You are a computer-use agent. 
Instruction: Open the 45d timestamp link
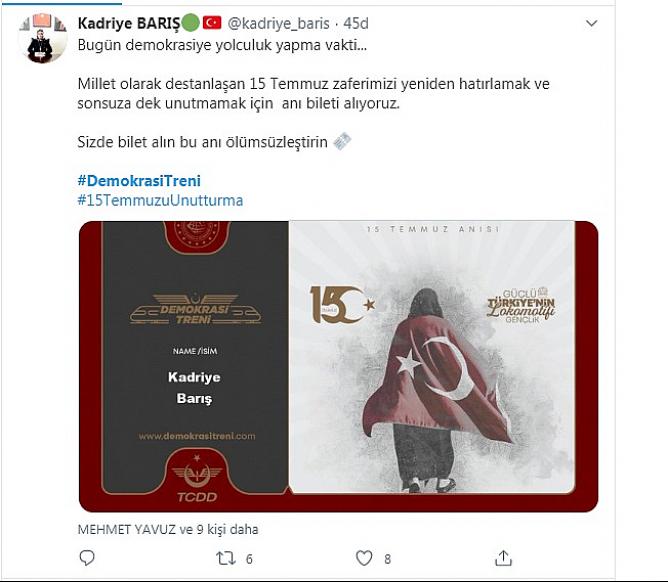(356, 23)
